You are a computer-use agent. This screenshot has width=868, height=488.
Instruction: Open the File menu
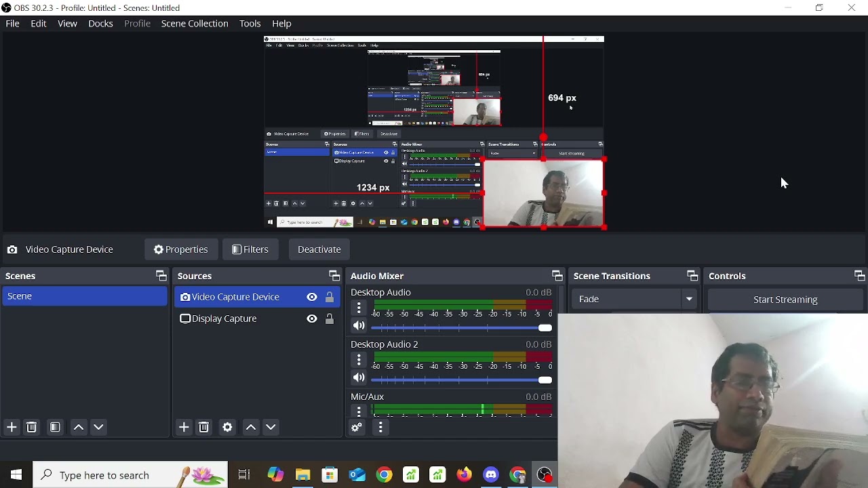click(12, 24)
